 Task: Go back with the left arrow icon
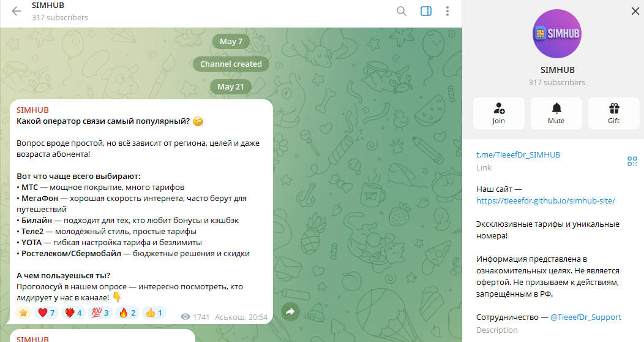click(17, 11)
